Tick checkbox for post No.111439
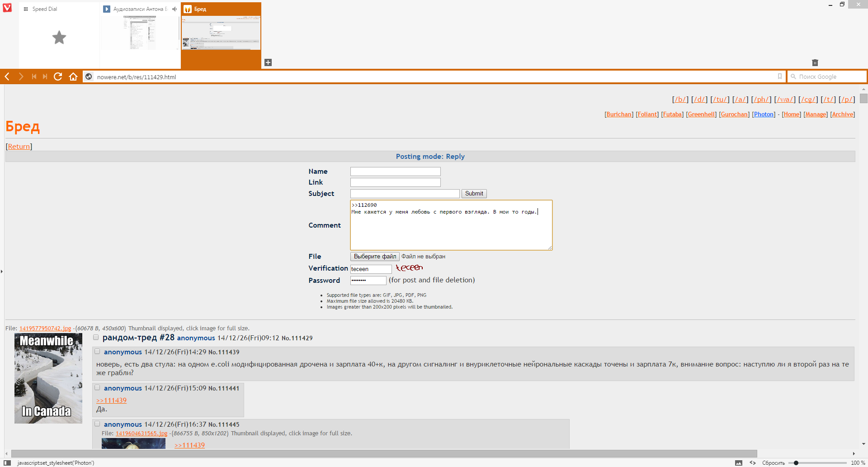Screen dimensions: 868x467 [x=97, y=351]
